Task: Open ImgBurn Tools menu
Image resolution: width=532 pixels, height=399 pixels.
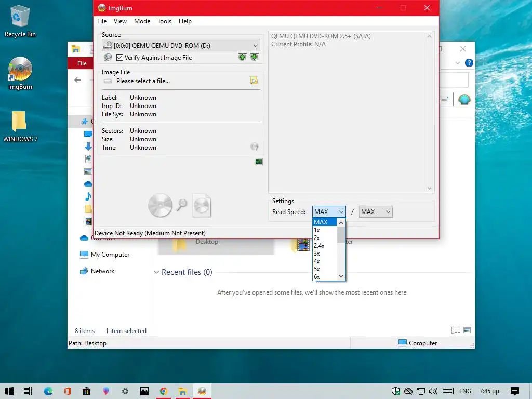Action: [x=164, y=21]
